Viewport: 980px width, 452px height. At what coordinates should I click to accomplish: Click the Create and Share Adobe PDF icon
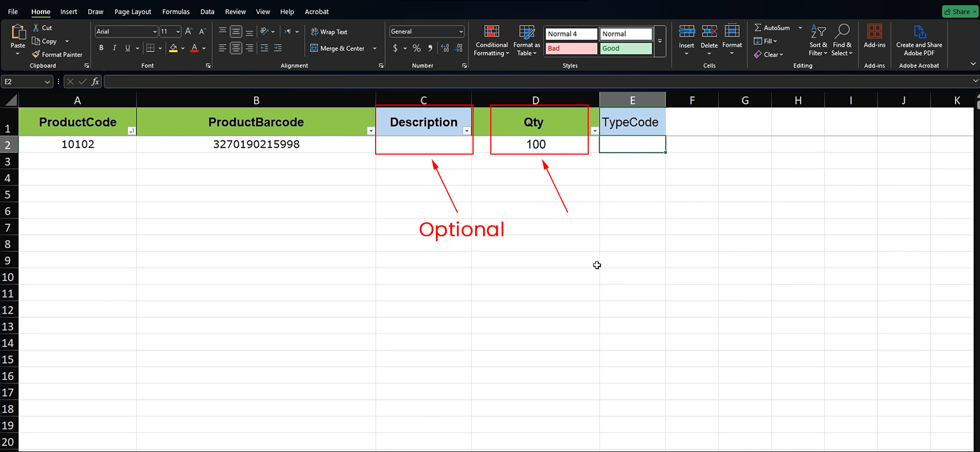click(919, 32)
